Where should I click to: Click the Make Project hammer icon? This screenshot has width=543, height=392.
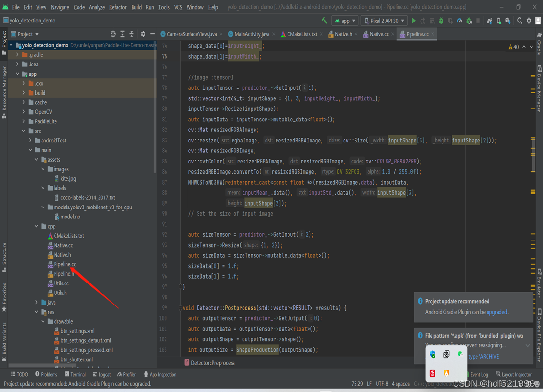click(324, 21)
